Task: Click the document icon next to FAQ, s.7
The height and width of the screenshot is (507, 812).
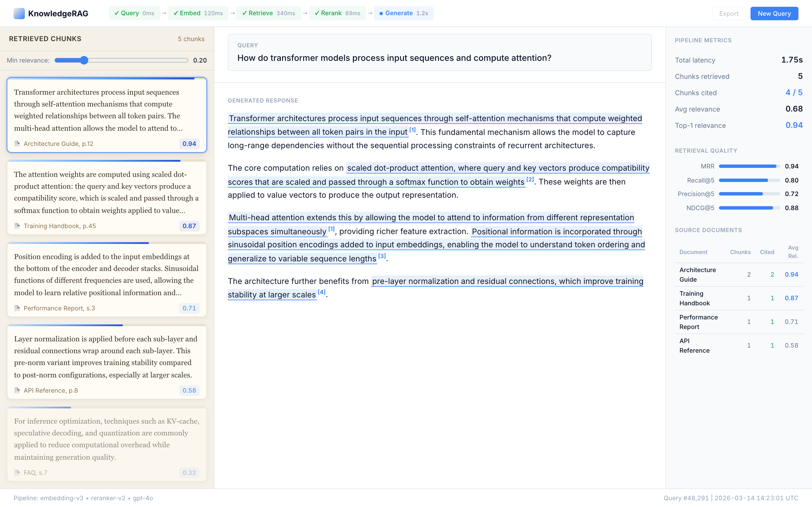Action: [17, 473]
